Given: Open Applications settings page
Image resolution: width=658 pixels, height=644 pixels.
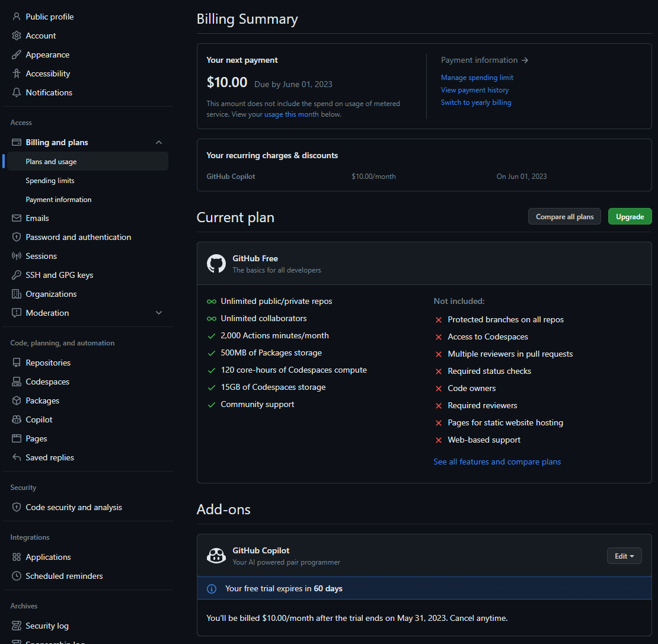Looking at the screenshot, I should click(x=48, y=557).
